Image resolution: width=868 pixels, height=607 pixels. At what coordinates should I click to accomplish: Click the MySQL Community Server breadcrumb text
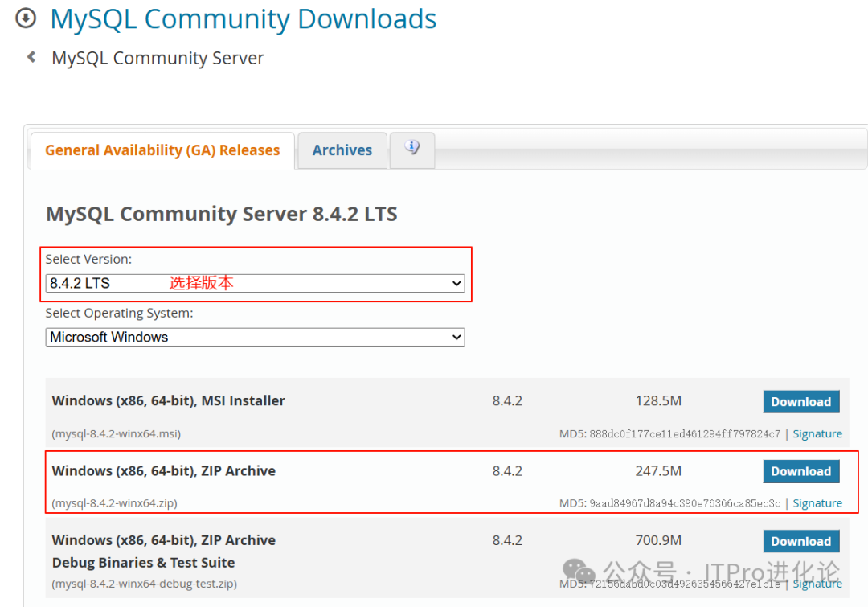point(158,58)
